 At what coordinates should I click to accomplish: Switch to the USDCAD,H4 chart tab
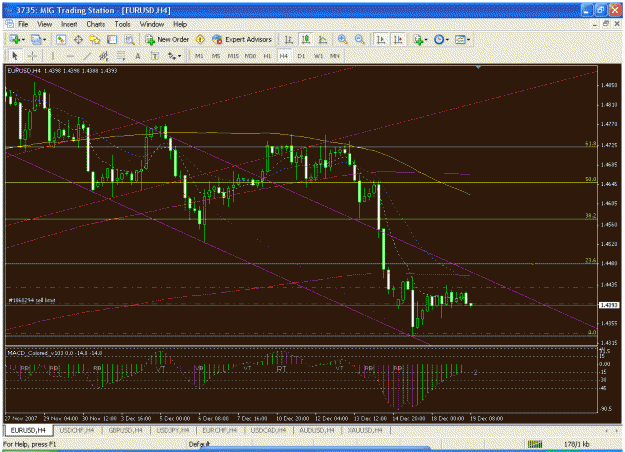tap(268, 430)
